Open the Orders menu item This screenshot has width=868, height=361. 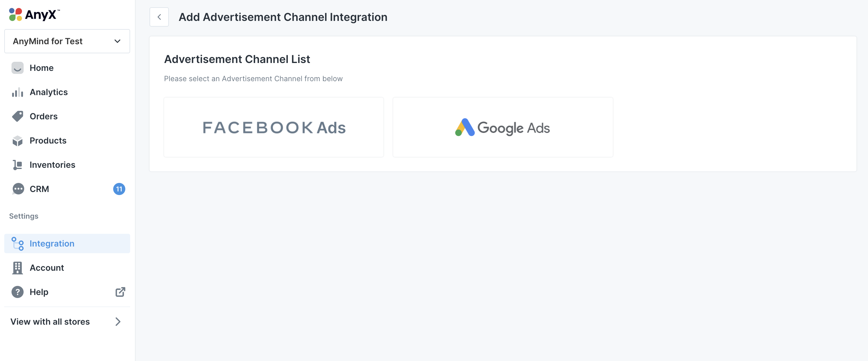click(x=44, y=116)
